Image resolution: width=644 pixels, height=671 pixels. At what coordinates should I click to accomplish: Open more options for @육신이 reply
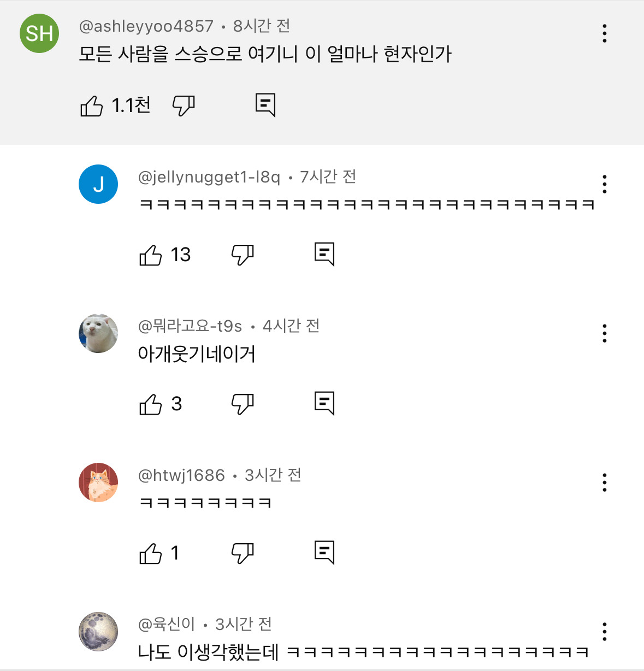click(x=604, y=632)
